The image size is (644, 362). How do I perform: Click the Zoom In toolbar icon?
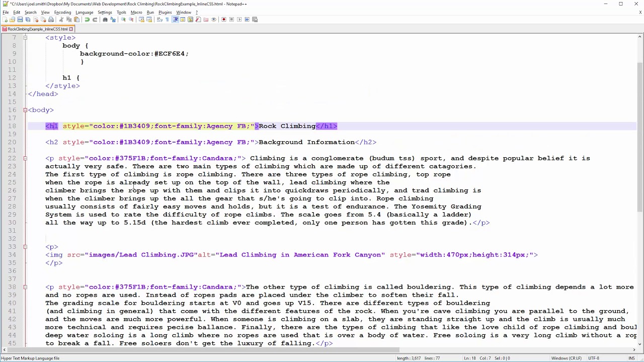coord(123,20)
